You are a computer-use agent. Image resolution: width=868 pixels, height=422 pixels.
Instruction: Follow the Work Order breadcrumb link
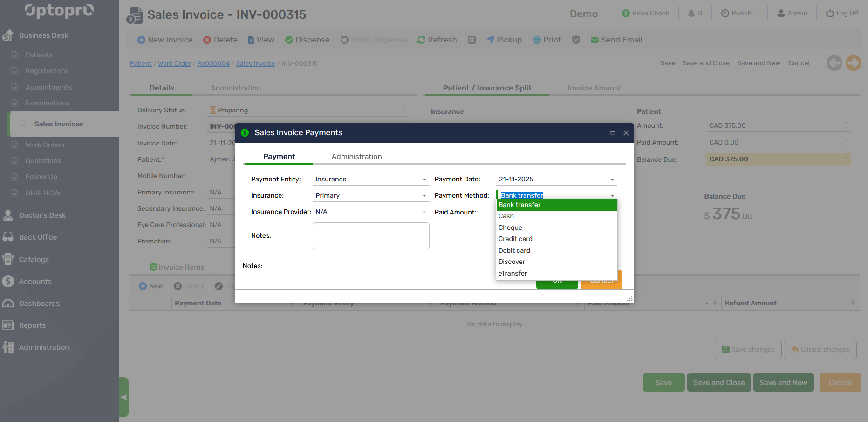pos(174,63)
